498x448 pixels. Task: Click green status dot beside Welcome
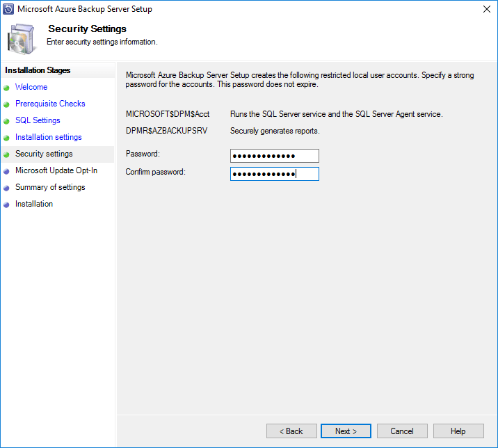pyautogui.click(x=6, y=88)
